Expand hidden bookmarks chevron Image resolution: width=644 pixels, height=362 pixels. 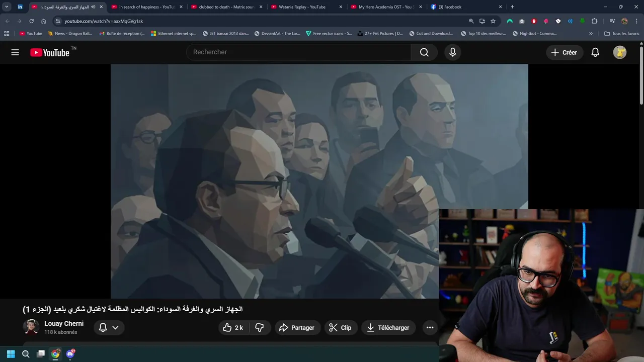point(591,34)
